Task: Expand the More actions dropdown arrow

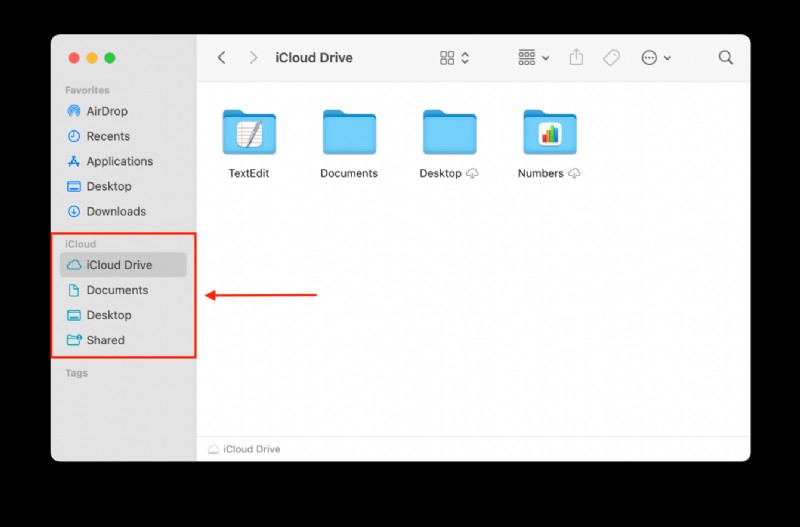Action: [667, 58]
